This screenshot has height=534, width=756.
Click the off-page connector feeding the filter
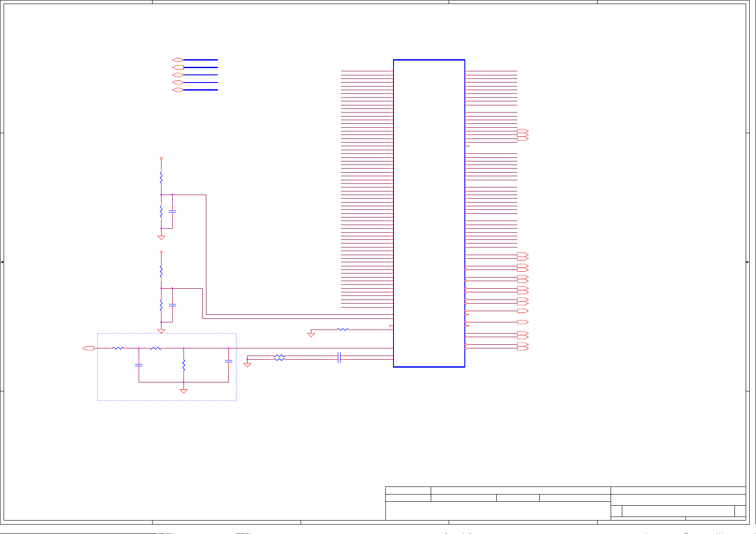[88, 348]
